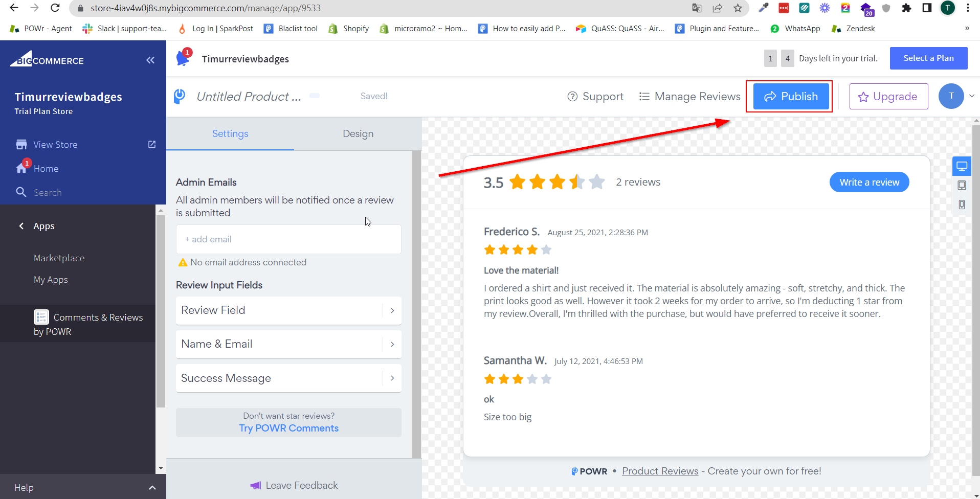
Task: Open the Log In SparkPost bookmark
Action: coord(215,29)
